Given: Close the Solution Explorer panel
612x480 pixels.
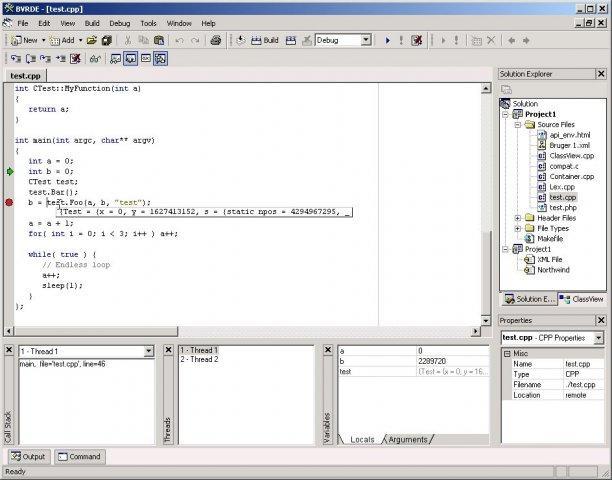Looking at the screenshot, I should tap(600, 73).
